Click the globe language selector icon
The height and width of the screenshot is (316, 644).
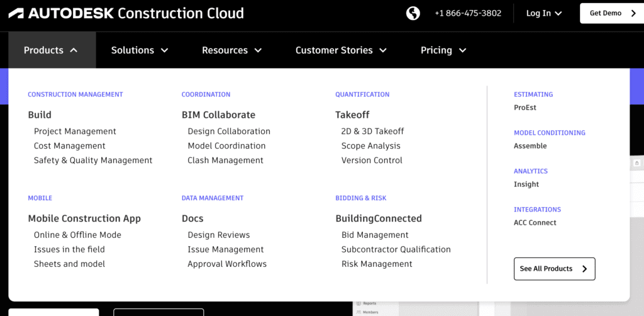413,13
